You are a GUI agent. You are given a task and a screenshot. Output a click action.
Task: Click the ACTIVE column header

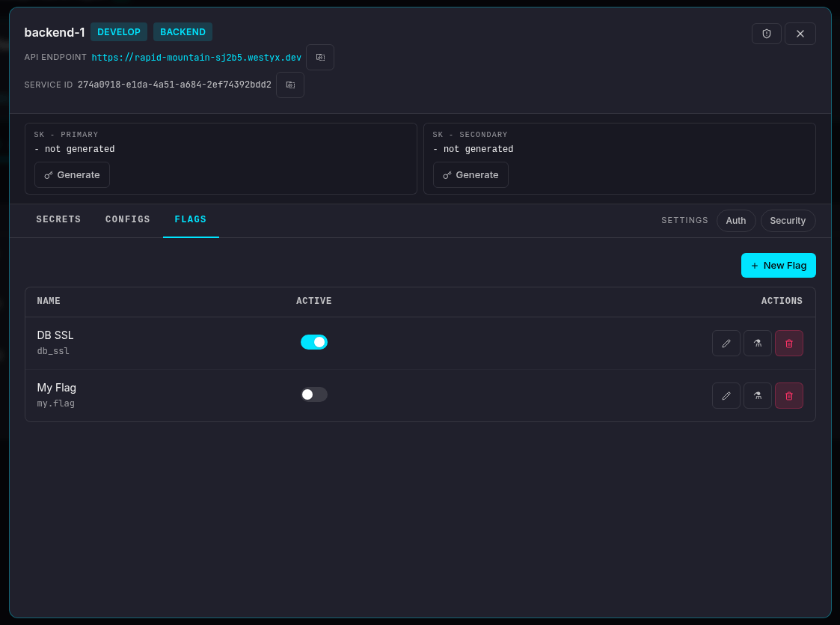(314, 301)
